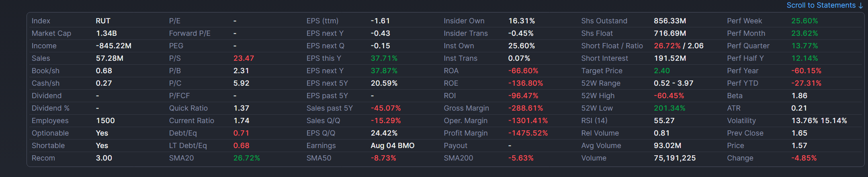
Task: Select the Short Float / Ratio label
Action: pyautogui.click(x=612, y=46)
